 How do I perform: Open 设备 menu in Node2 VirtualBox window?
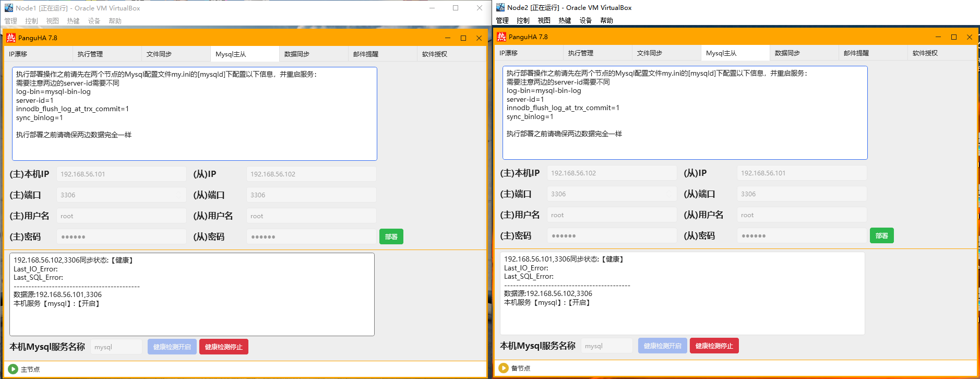[586, 20]
